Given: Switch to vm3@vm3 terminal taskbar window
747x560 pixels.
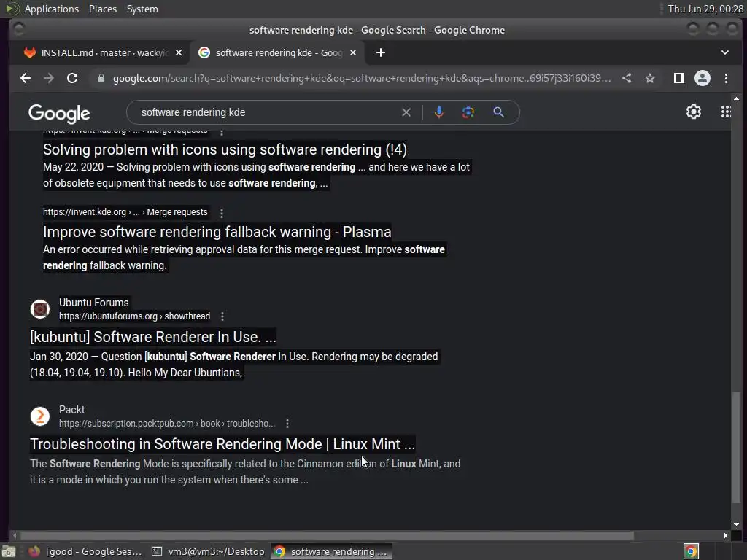Looking at the screenshot, I should point(208,551).
